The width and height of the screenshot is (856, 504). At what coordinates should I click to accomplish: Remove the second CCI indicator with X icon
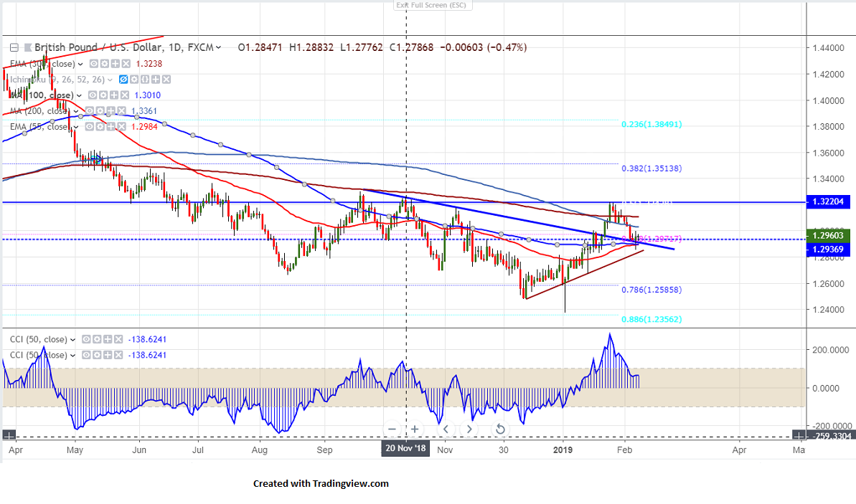point(118,355)
